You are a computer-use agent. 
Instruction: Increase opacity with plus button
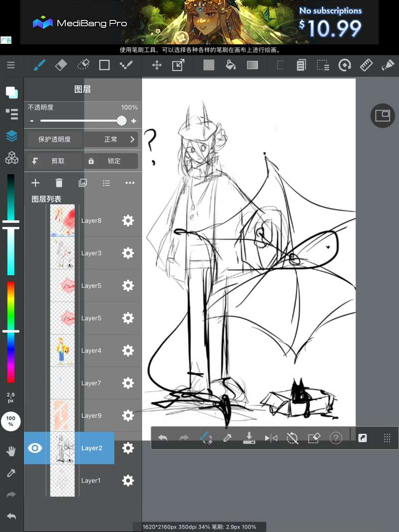click(134, 121)
